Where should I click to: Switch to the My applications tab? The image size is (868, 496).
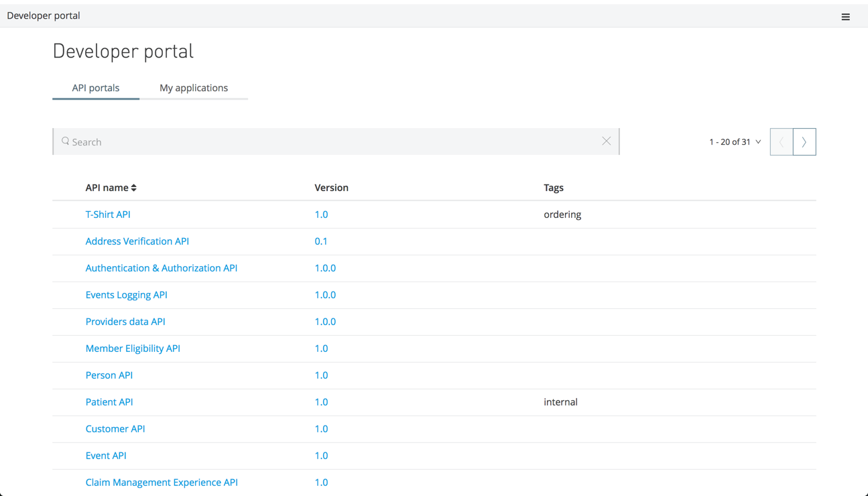(x=194, y=88)
